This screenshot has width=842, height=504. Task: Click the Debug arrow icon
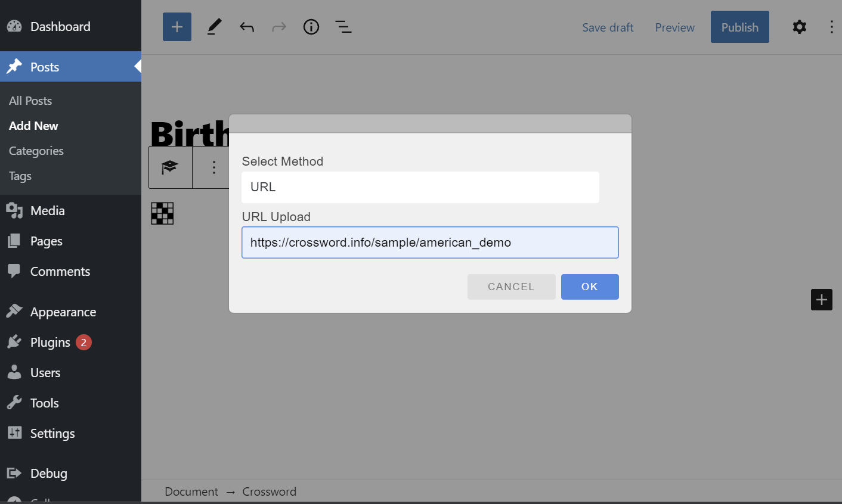[14, 473]
